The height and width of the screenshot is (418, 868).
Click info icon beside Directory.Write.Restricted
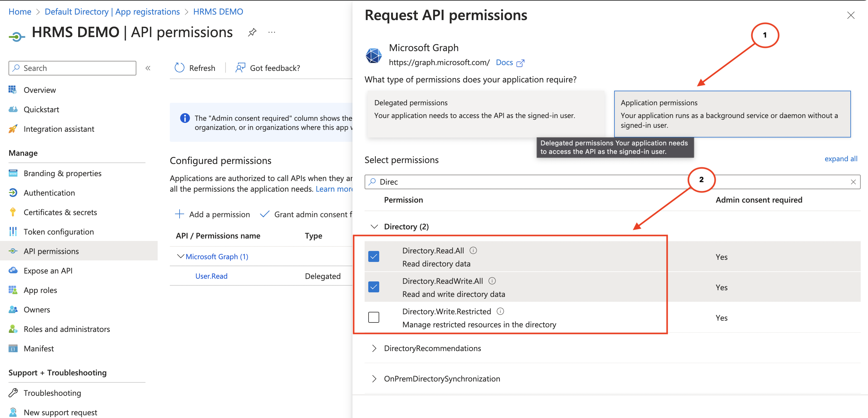(x=500, y=311)
